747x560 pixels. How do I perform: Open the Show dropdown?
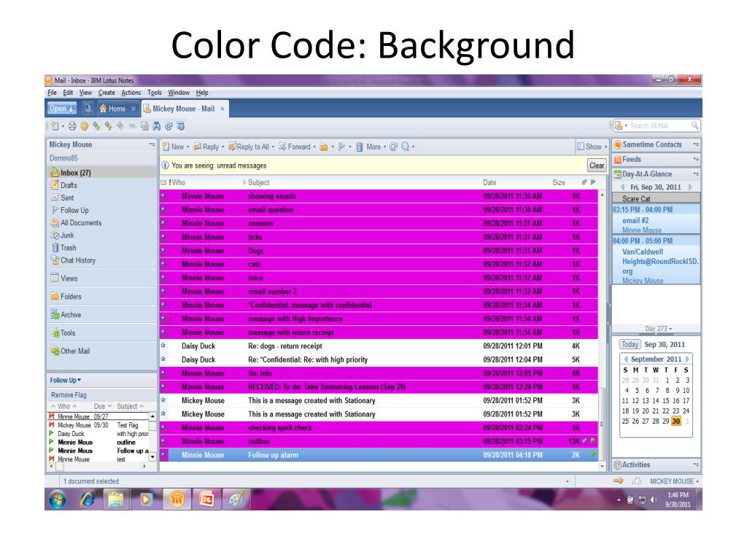(x=592, y=147)
